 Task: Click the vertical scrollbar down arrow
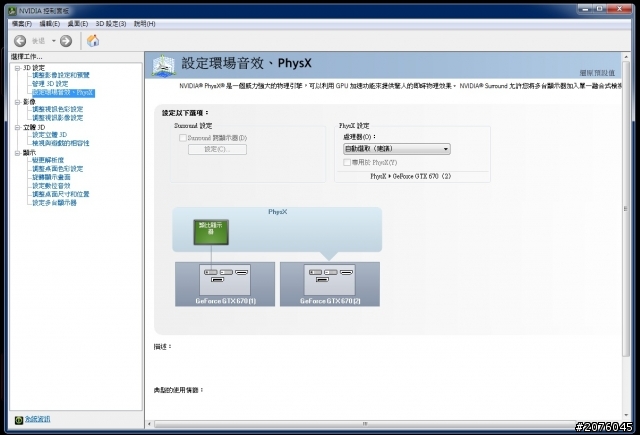[x=626, y=415]
